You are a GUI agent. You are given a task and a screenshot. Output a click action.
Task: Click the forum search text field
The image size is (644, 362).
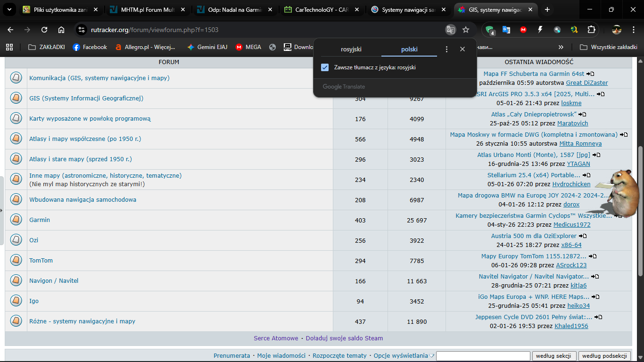tap(483, 356)
